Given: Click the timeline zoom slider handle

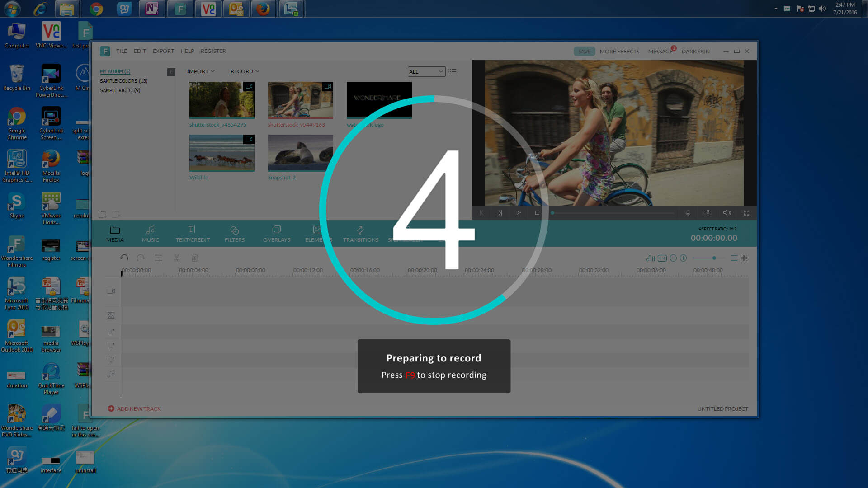Looking at the screenshot, I should point(714,258).
